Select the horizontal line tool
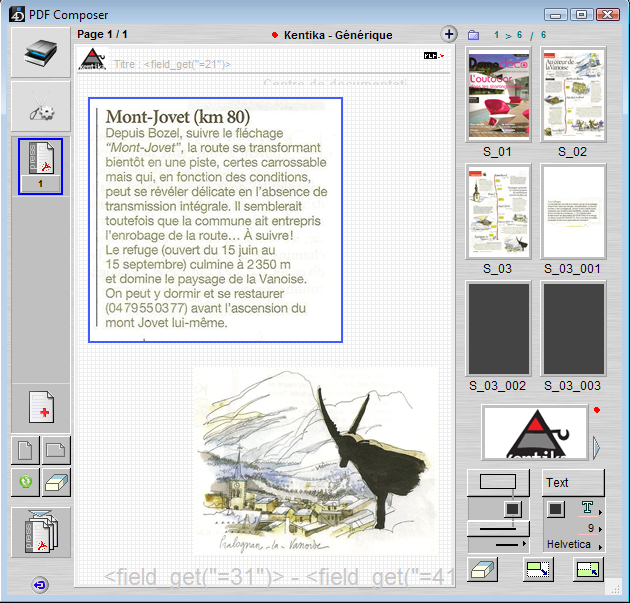This screenshot has width=630, height=603. [x=498, y=529]
